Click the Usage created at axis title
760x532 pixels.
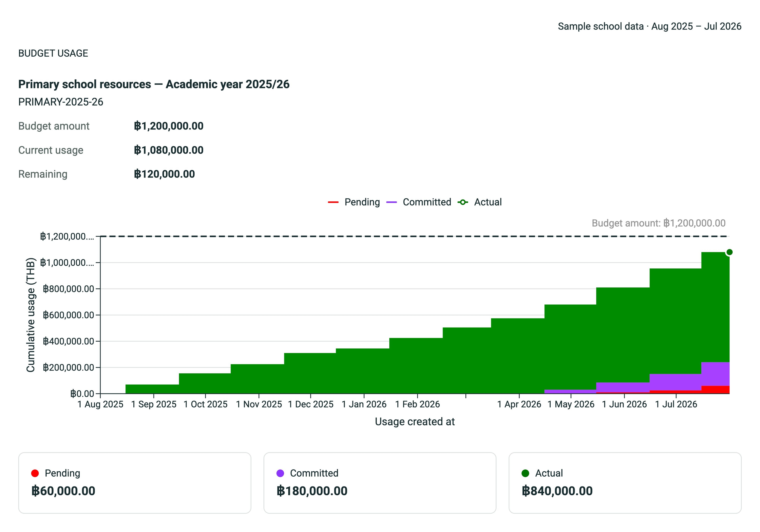point(415,421)
